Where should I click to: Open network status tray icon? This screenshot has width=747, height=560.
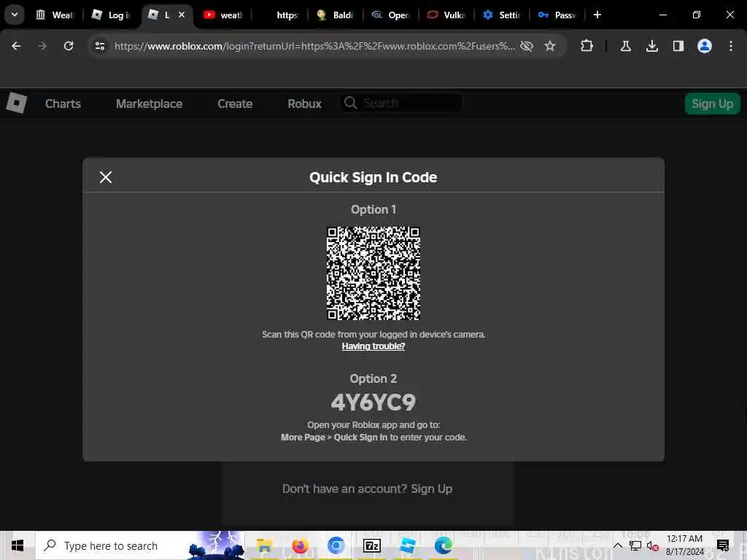point(635,545)
